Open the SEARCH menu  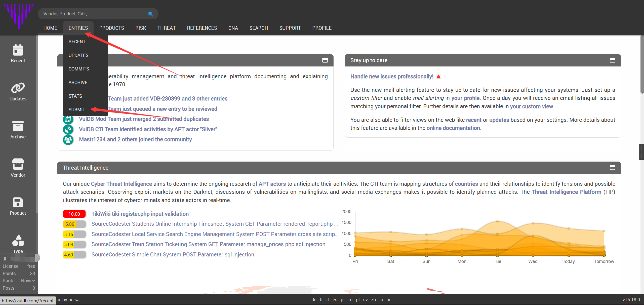pyautogui.click(x=259, y=28)
